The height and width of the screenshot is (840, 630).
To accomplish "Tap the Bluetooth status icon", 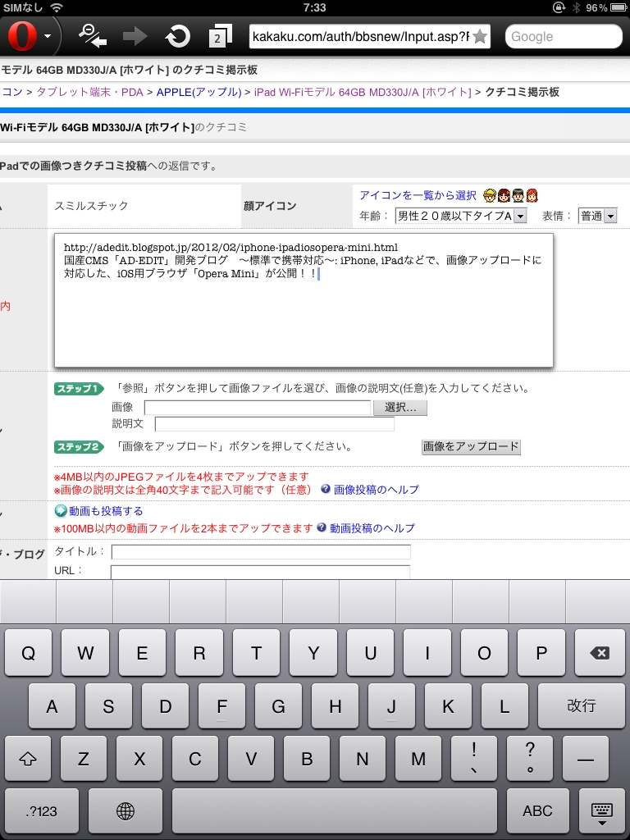I will (576, 7).
